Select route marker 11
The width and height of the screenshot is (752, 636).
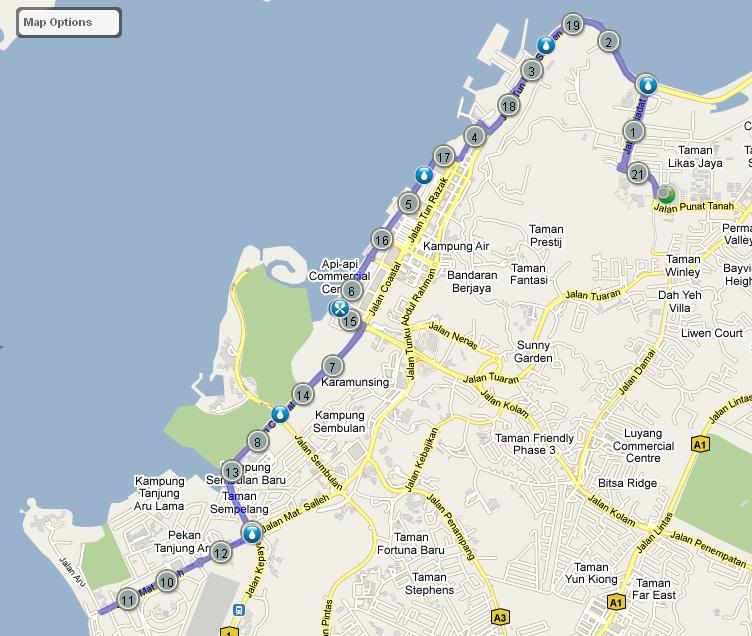tap(128, 600)
